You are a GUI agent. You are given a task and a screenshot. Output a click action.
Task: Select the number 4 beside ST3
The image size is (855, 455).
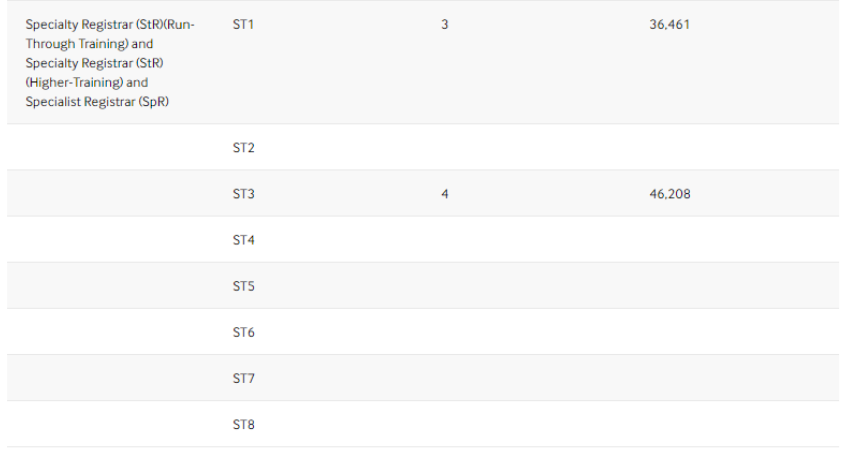point(444,194)
